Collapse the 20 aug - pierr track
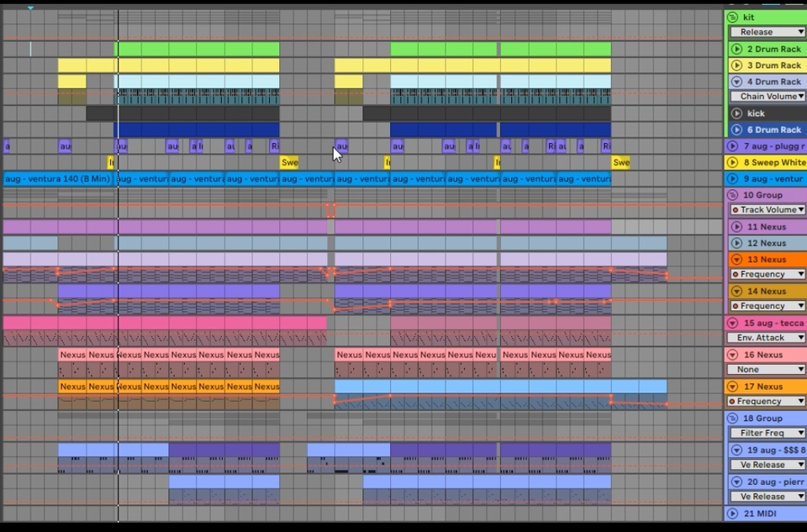Image resolution: width=807 pixels, height=532 pixels. click(x=736, y=482)
